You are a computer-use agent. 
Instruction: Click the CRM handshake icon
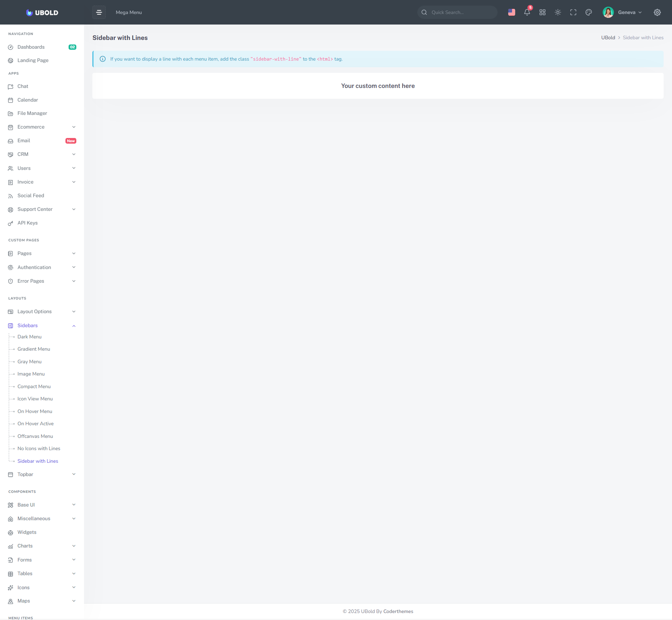(10, 154)
